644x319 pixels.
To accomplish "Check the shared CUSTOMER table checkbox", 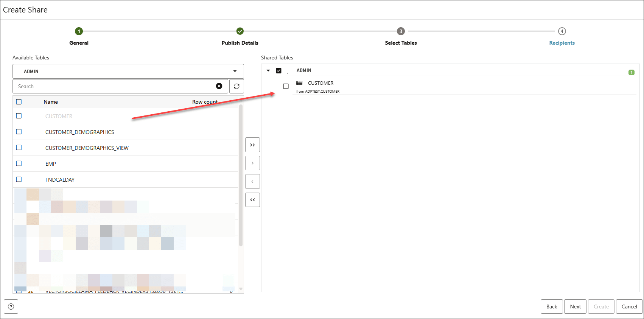I will click(x=286, y=86).
